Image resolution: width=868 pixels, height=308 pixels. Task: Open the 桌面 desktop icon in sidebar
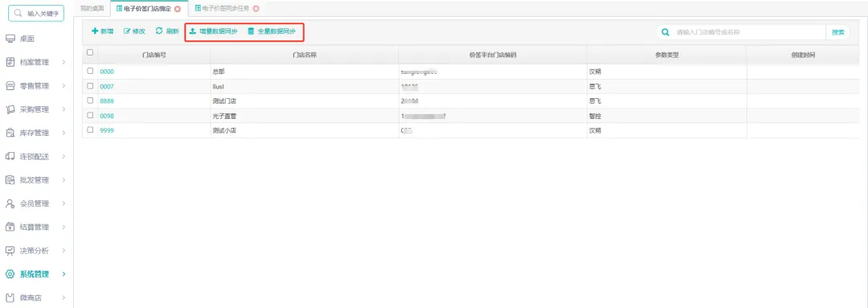[x=10, y=39]
